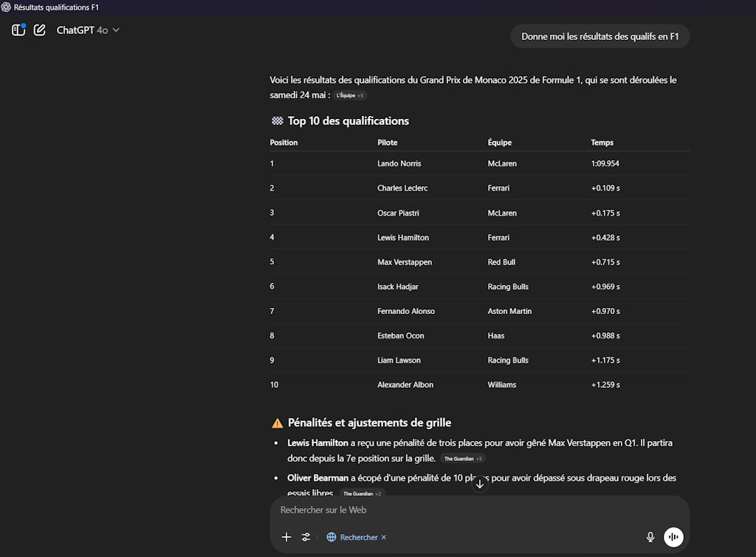Select Charles Leclerc driver cell

coord(402,188)
